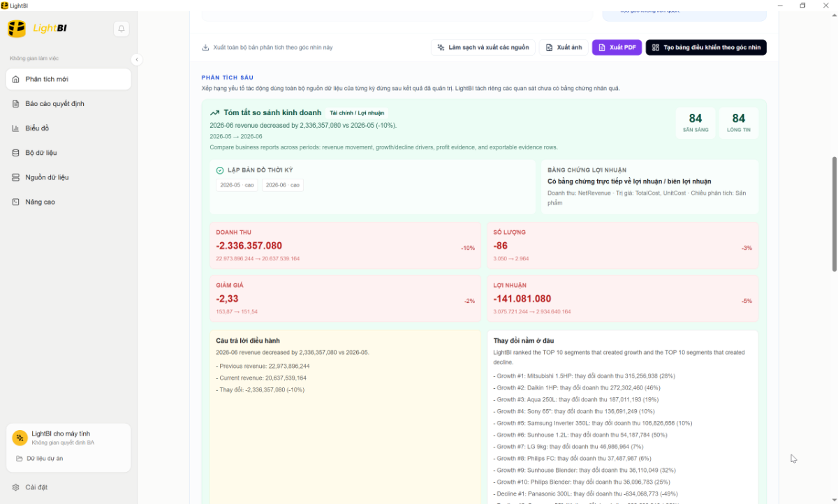Click Growth #4: Sony 65" row
This screenshot has width=838, height=504.
point(574,411)
